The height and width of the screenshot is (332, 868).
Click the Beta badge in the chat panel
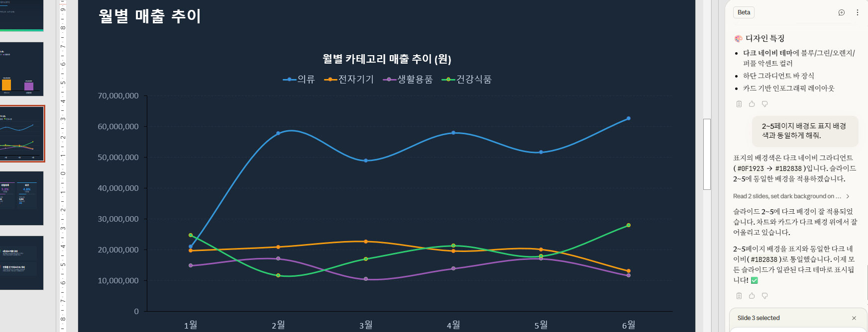pos(743,12)
